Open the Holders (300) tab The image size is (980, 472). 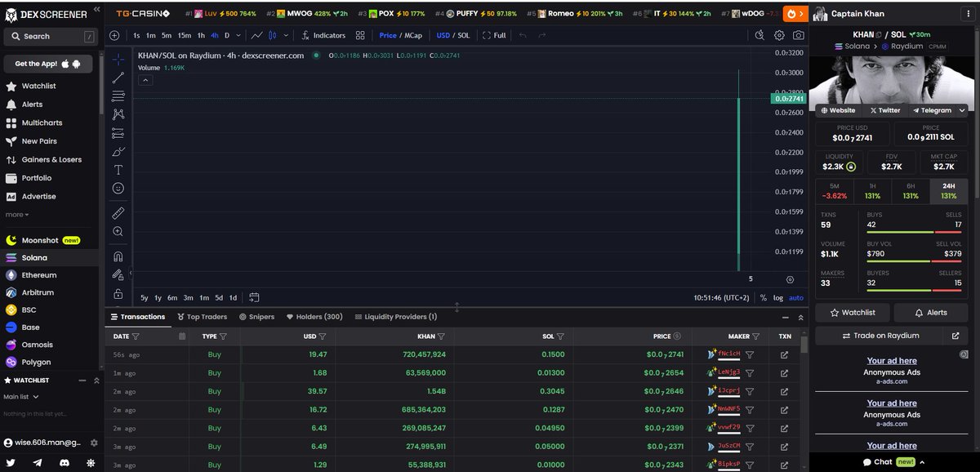(314, 317)
